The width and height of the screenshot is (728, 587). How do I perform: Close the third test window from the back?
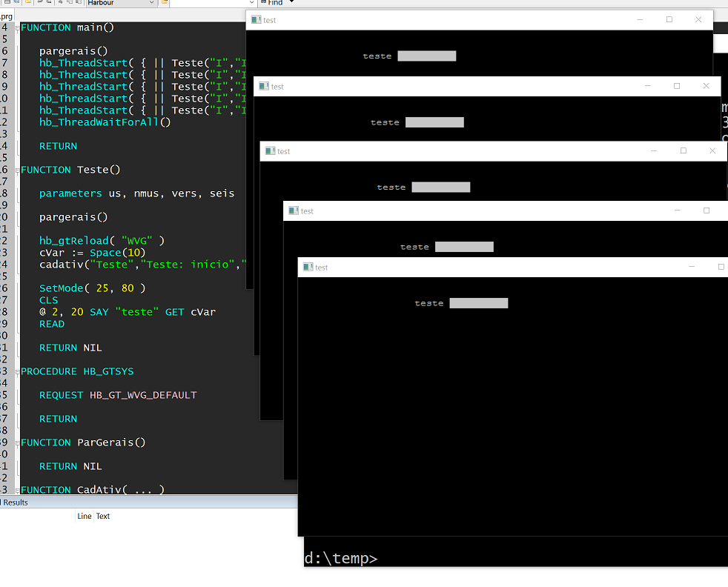[712, 151]
